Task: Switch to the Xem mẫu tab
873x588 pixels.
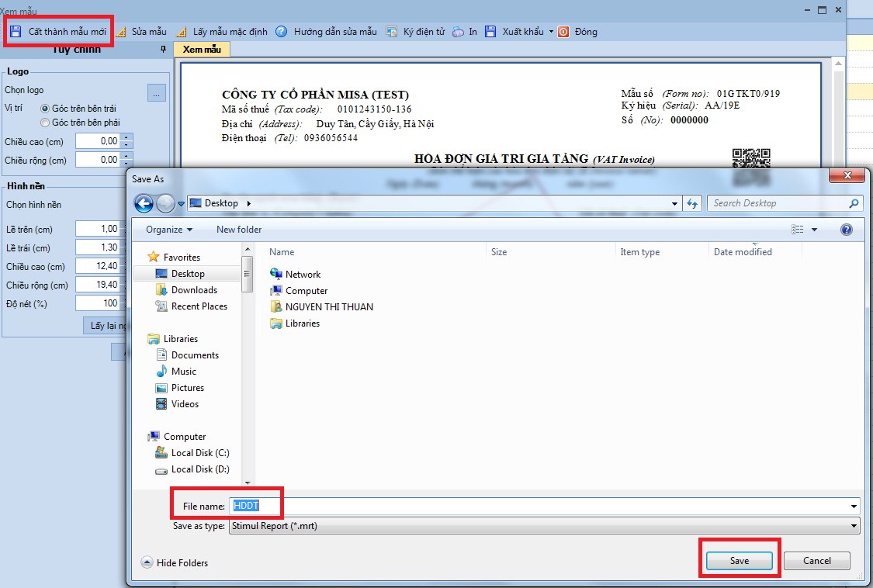Action: tap(202, 50)
